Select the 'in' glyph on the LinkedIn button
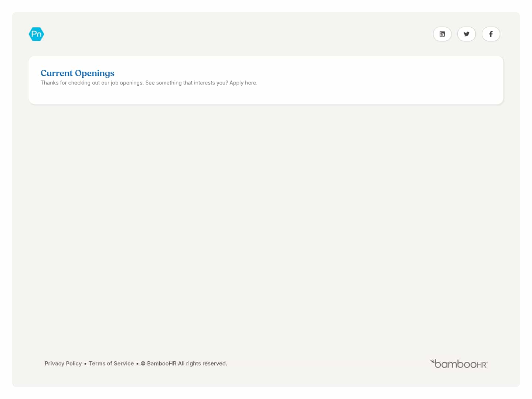532x399 pixels. pyautogui.click(x=442, y=34)
